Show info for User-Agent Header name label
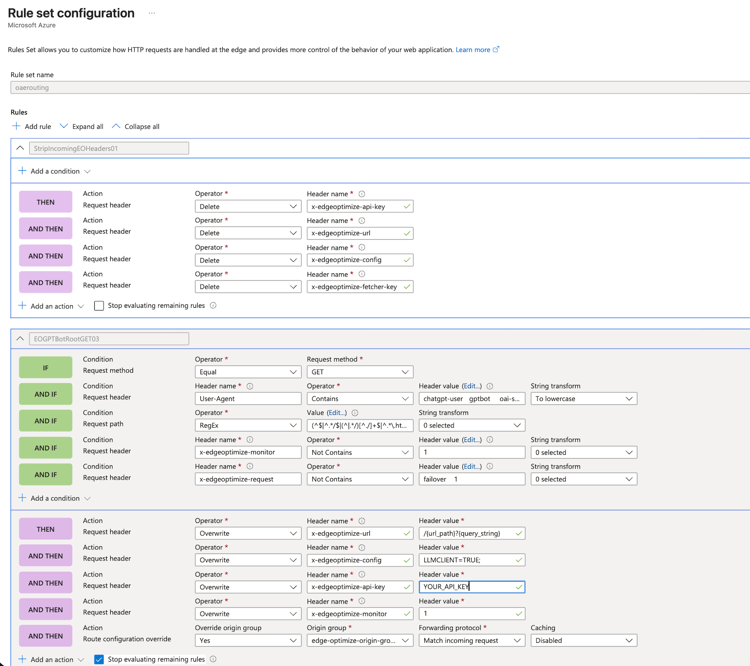 coord(250,386)
